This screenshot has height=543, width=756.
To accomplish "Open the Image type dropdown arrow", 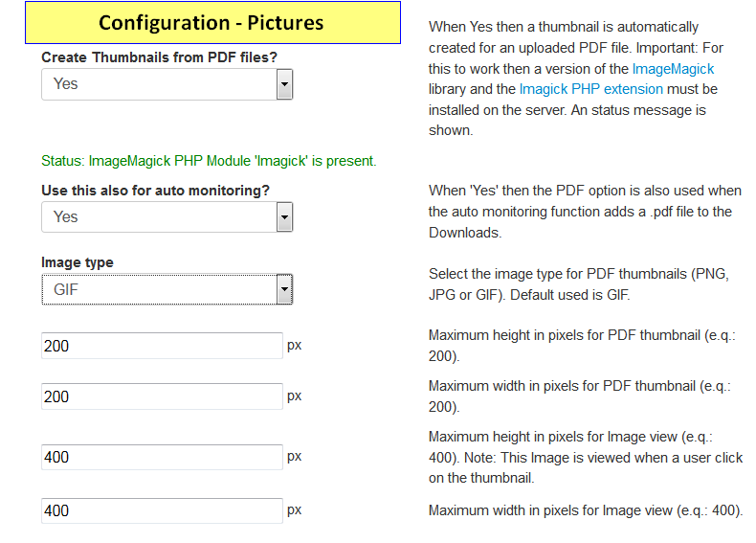I will [x=284, y=289].
